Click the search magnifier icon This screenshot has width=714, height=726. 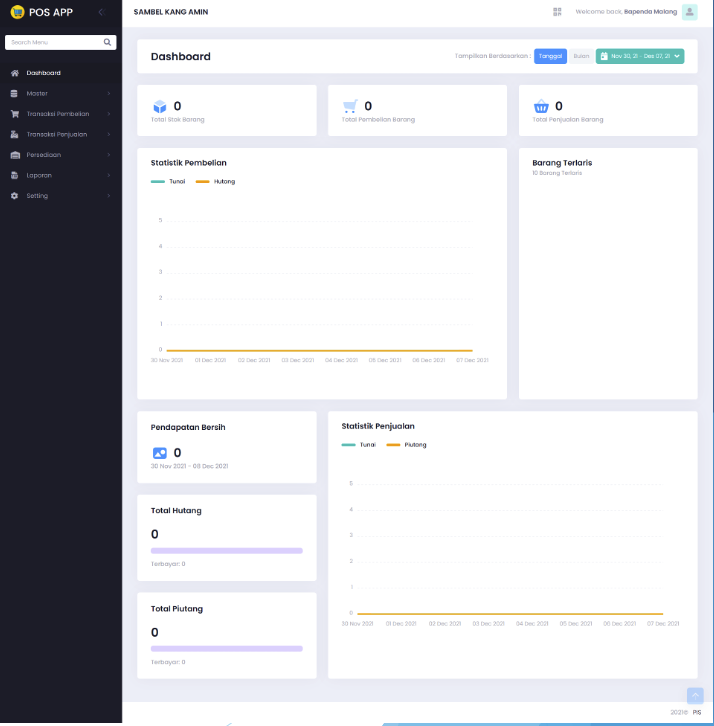coord(108,43)
